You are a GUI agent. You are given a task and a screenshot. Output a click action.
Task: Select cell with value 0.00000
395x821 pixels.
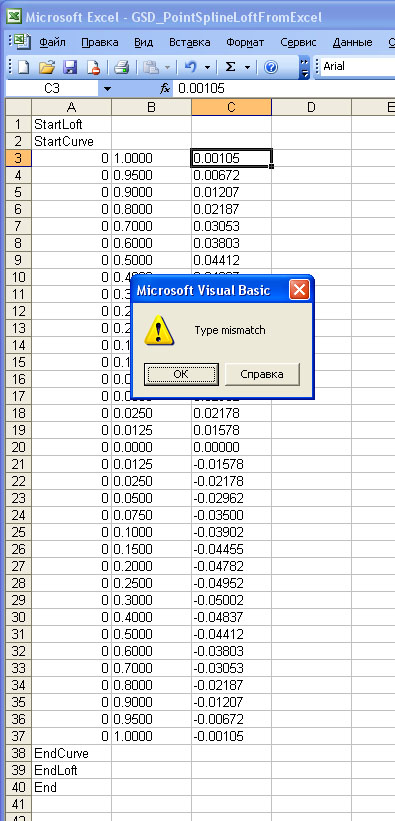tap(232, 447)
